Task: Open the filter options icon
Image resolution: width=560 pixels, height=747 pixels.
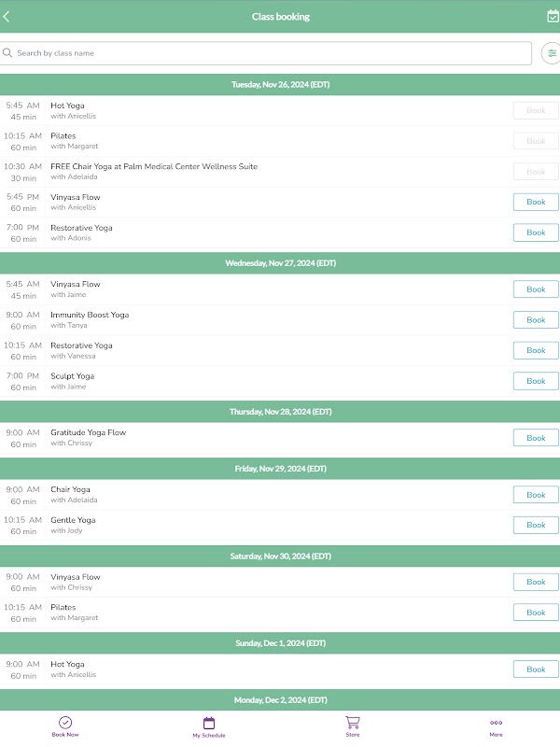Action: coord(552,53)
